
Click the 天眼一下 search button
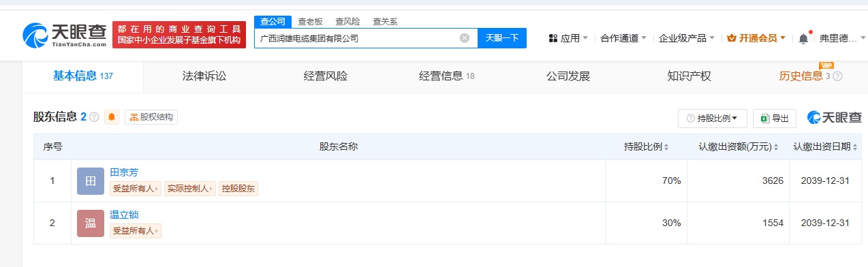tap(502, 38)
